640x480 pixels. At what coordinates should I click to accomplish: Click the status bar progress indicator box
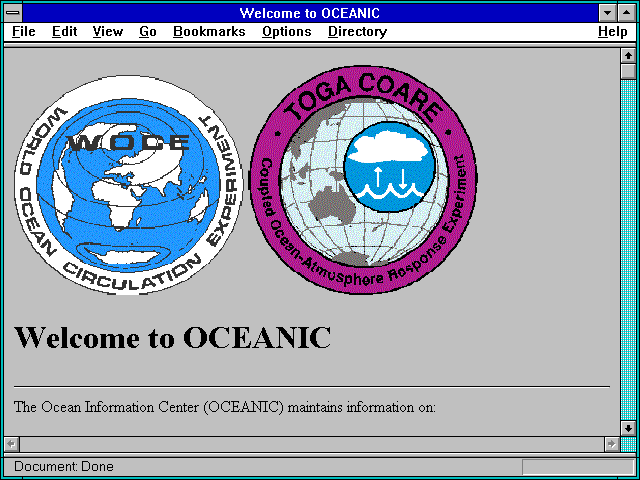tap(578, 467)
